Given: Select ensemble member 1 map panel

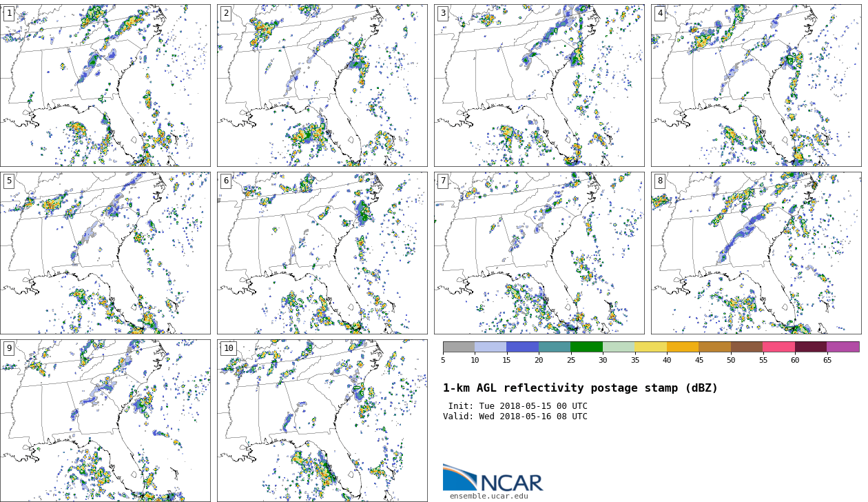Looking at the screenshot, I should pos(105,86).
